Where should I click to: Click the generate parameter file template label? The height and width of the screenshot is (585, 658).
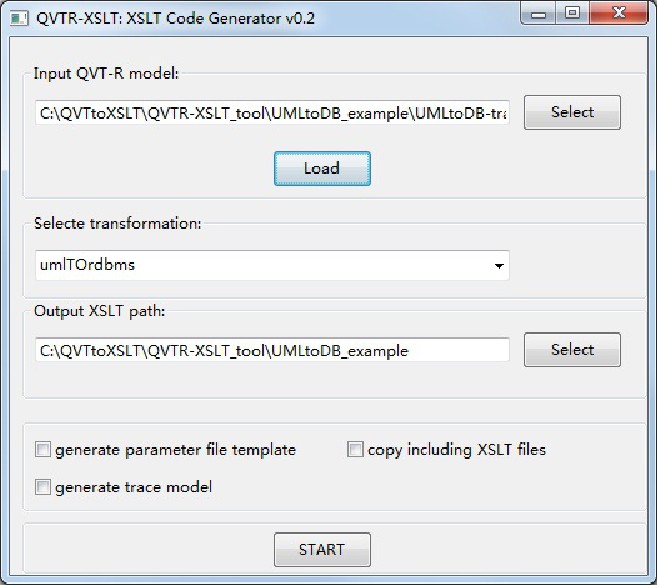175,450
